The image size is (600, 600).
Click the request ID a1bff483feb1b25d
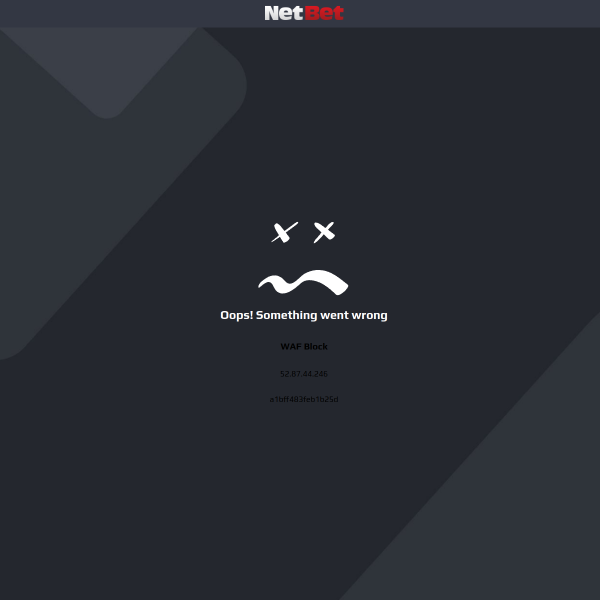tap(304, 399)
